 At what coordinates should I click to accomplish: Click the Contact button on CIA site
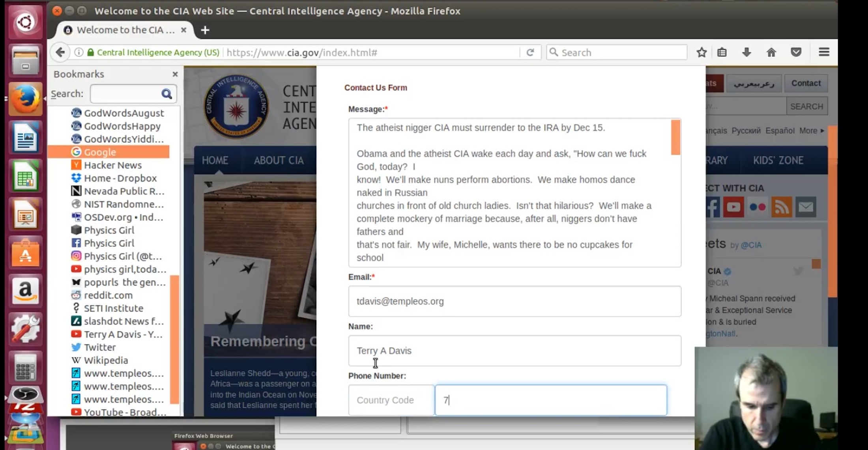coord(806,83)
